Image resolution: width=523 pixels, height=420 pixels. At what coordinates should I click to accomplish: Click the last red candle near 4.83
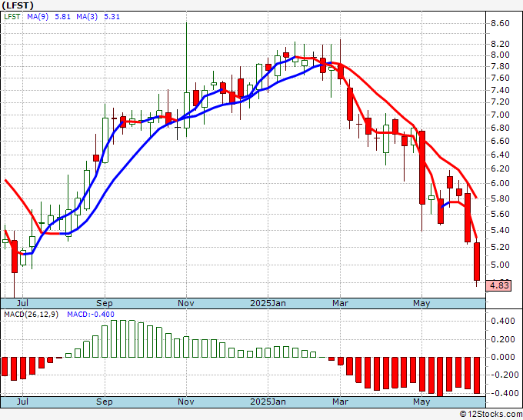coord(477,262)
